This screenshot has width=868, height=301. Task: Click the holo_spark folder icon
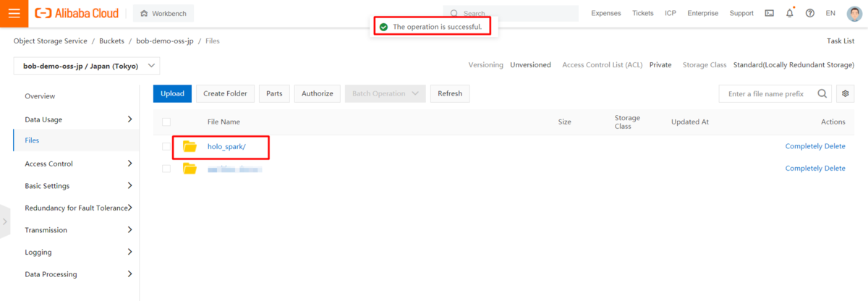pos(190,146)
